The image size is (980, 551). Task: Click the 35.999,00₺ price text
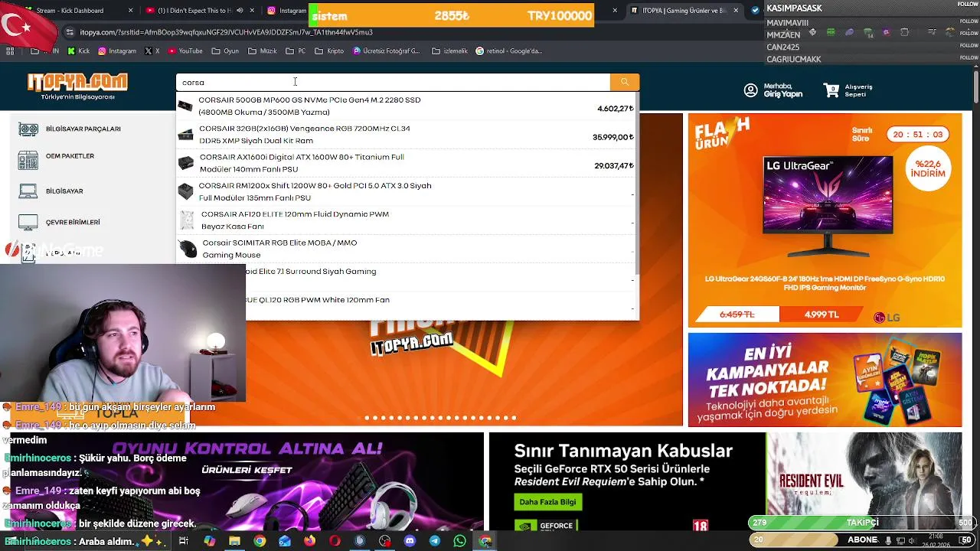click(613, 138)
